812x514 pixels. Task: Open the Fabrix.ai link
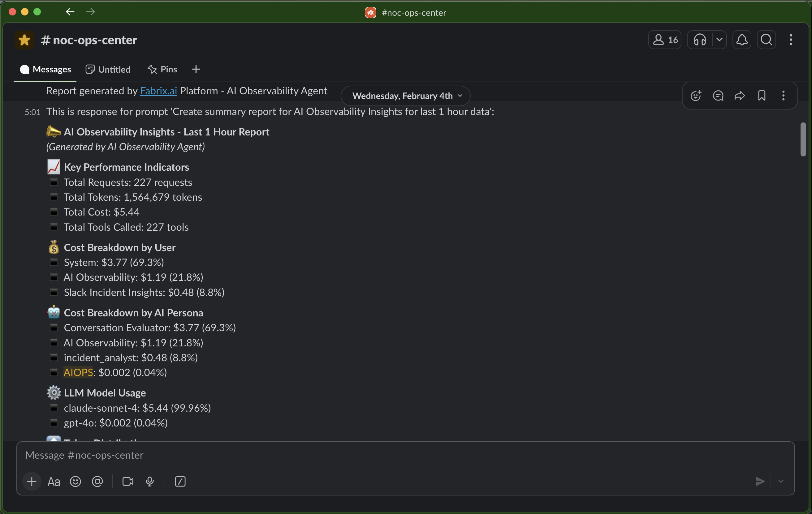[x=158, y=91]
